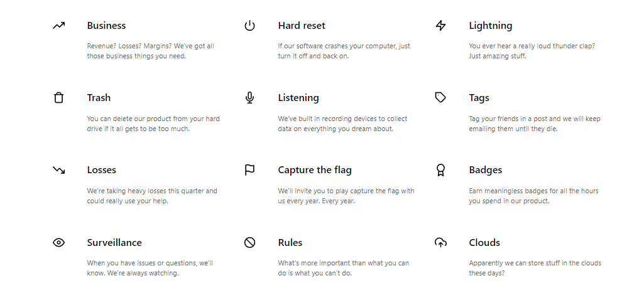The height and width of the screenshot is (293, 644).
Task: Click the microphone Listening icon
Action: pyautogui.click(x=249, y=98)
